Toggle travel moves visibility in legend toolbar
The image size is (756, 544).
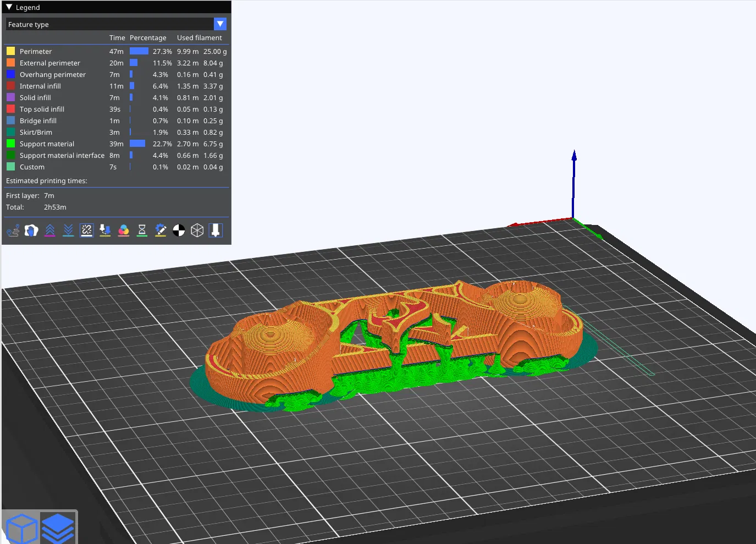tap(13, 230)
